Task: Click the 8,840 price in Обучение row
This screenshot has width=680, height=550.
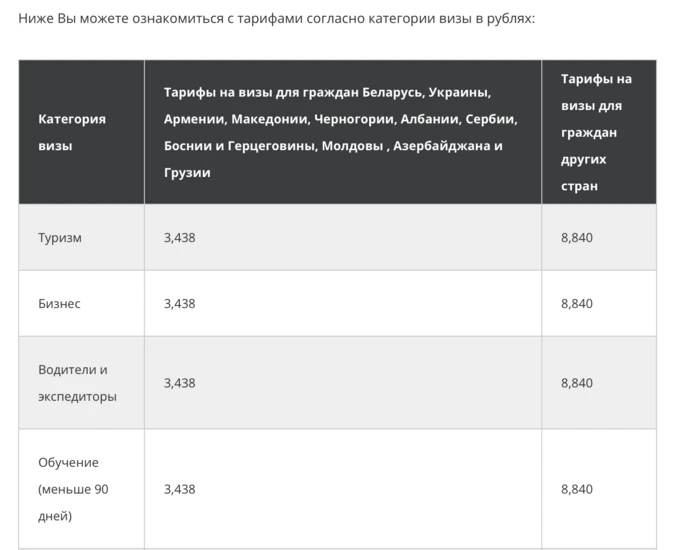Action: pyautogui.click(x=577, y=489)
